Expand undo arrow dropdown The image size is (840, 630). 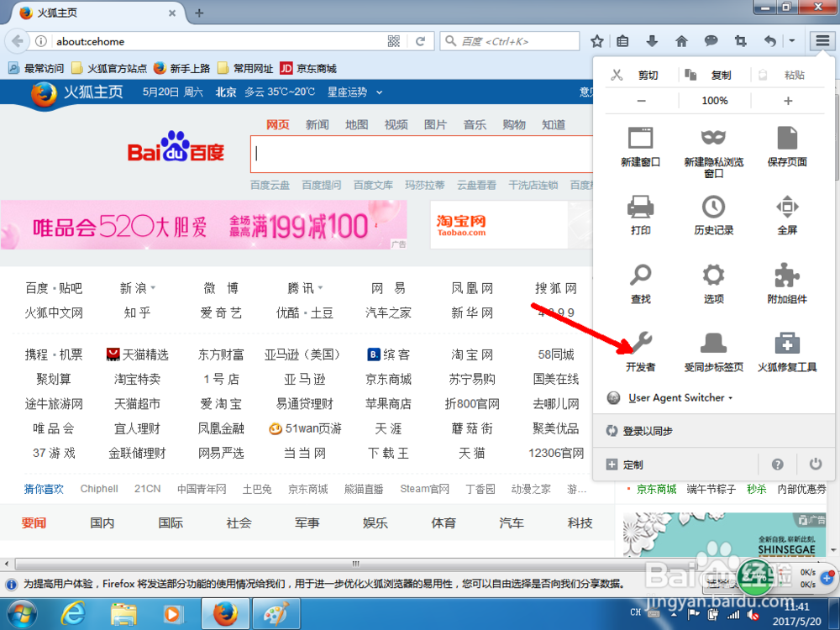tap(792, 40)
